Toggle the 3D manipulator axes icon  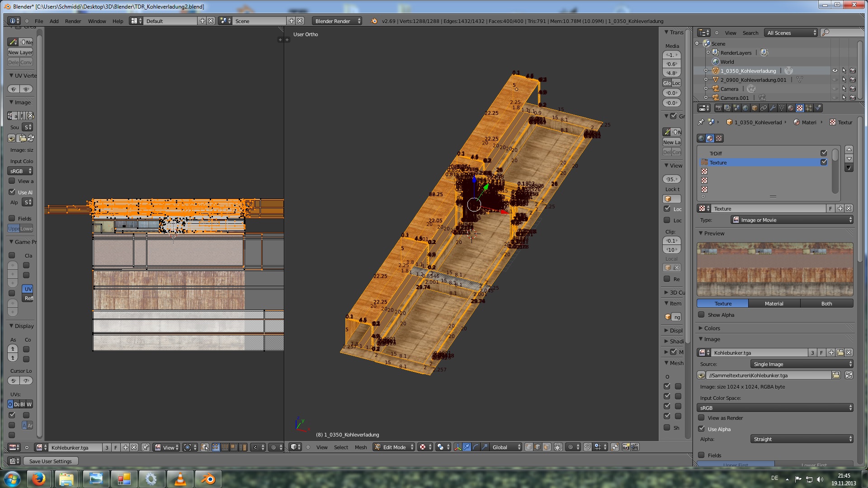tap(458, 447)
